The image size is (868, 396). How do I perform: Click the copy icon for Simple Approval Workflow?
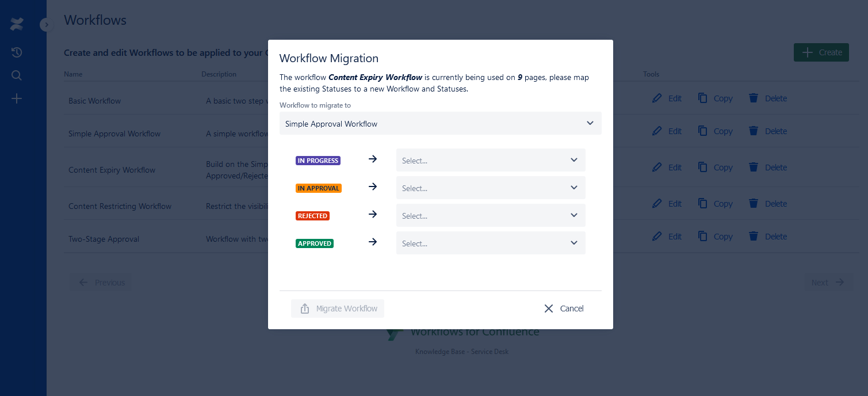point(702,131)
